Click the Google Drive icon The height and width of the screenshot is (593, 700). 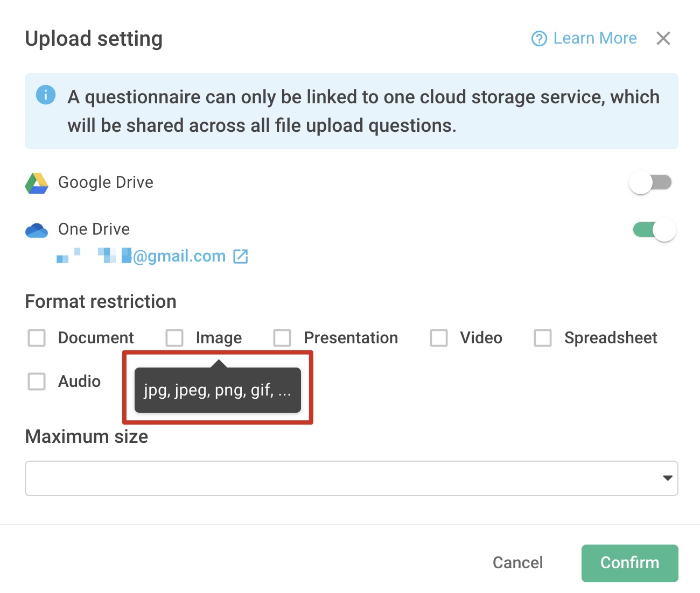(37, 183)
